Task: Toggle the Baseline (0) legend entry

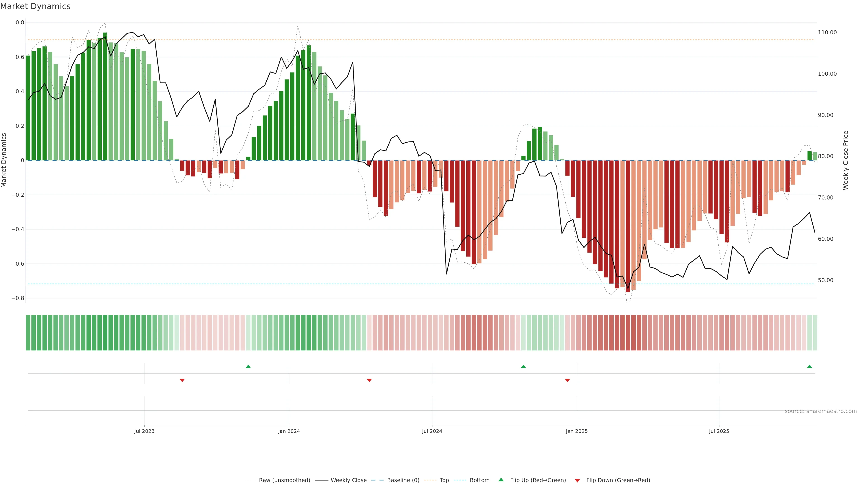Action: [x=403, y=480]
